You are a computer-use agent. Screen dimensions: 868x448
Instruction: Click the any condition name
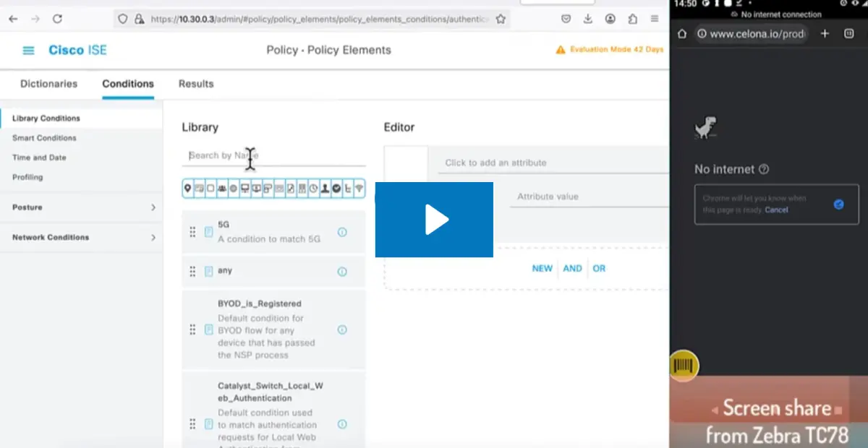pos(225,270)
